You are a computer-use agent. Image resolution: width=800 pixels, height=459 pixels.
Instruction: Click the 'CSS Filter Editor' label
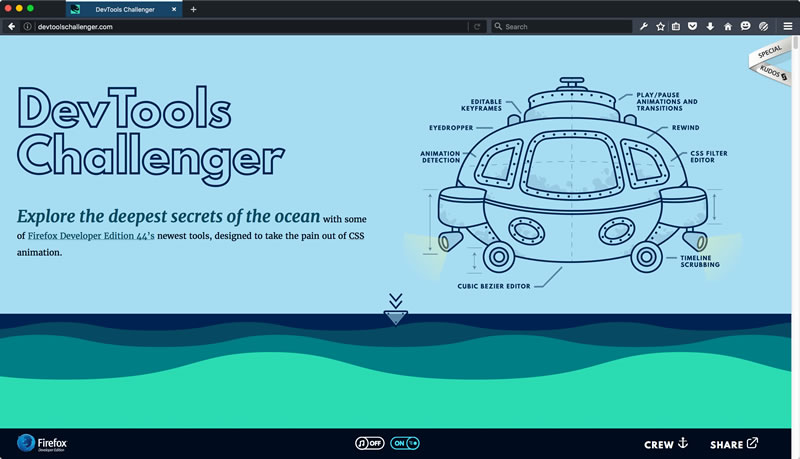[709, 157]
